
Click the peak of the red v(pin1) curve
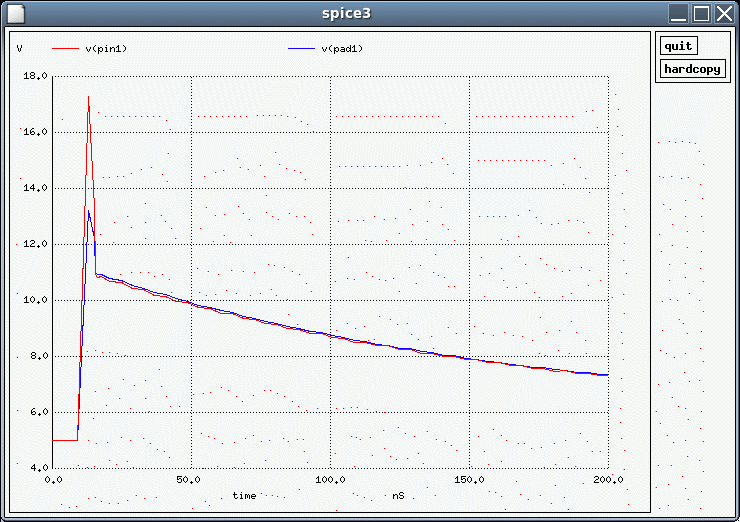pyautogui.click(x=88, y=97)
